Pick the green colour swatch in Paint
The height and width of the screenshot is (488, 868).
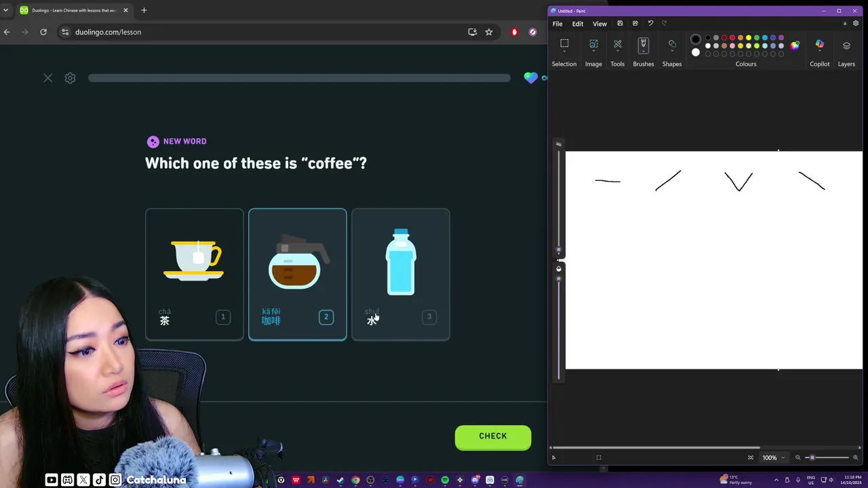pos(757,38)
